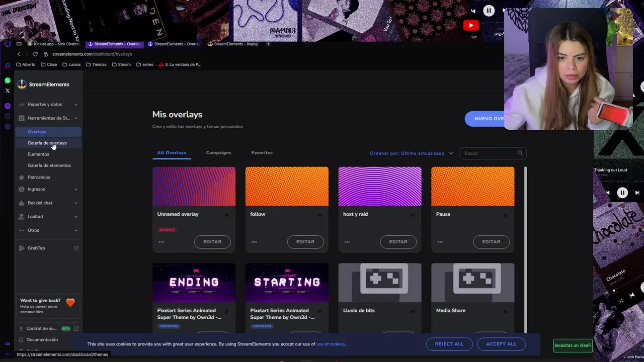
Task: Expand the Ingresos section
Action: click(x=48, y=189)
